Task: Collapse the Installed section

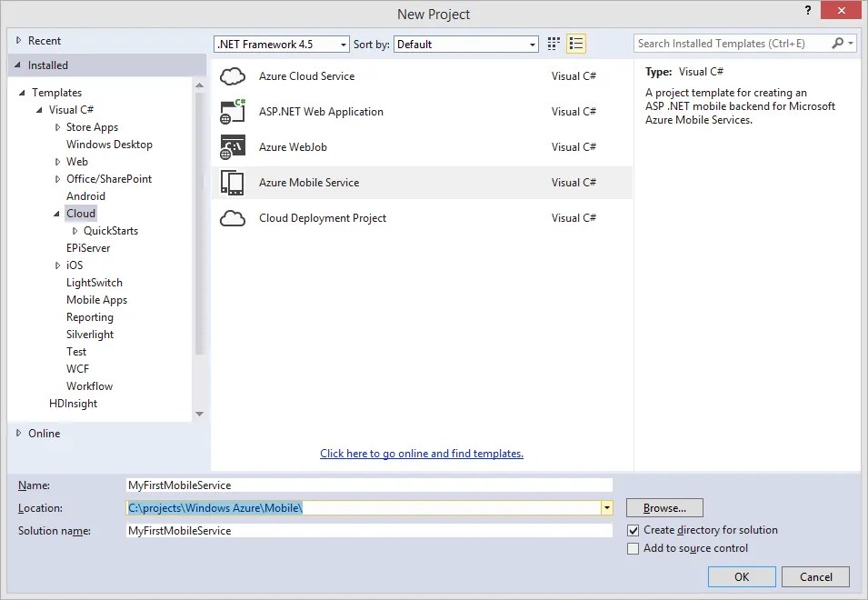Action: (x=17, y=65)
